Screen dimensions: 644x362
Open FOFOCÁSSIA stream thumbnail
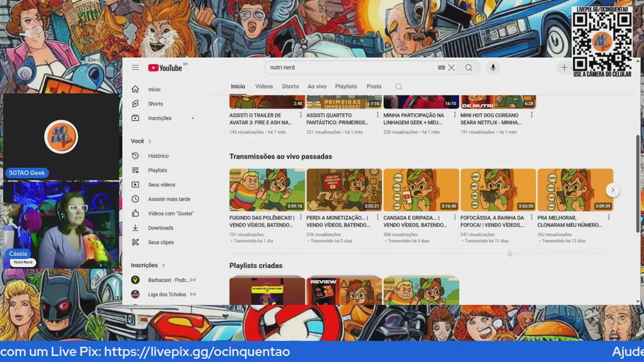point(498,190)
